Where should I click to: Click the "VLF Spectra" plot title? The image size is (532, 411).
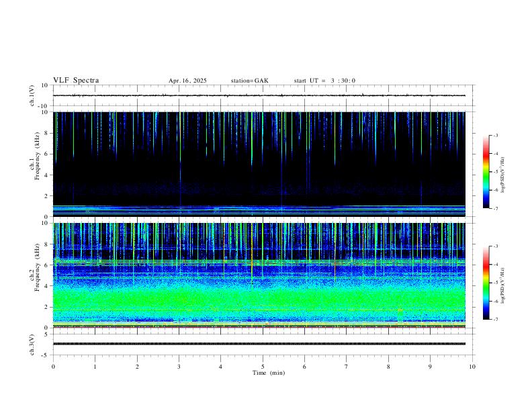click(76, 81)
